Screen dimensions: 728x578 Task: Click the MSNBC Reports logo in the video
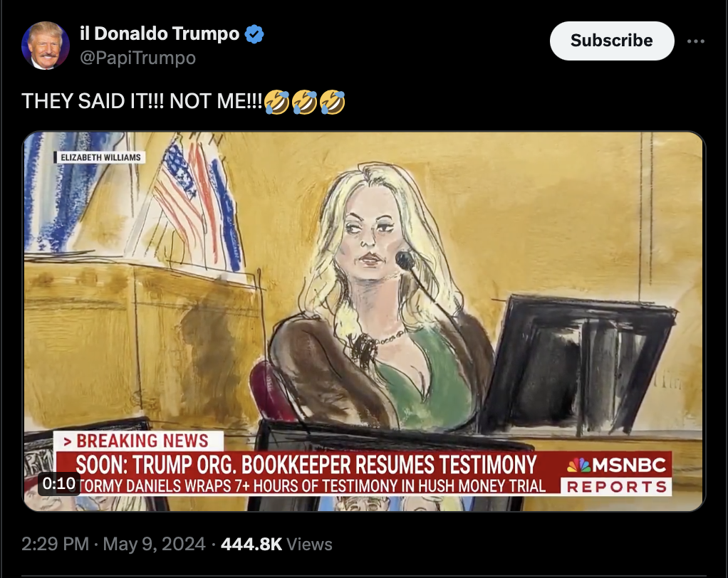(616, 475)
